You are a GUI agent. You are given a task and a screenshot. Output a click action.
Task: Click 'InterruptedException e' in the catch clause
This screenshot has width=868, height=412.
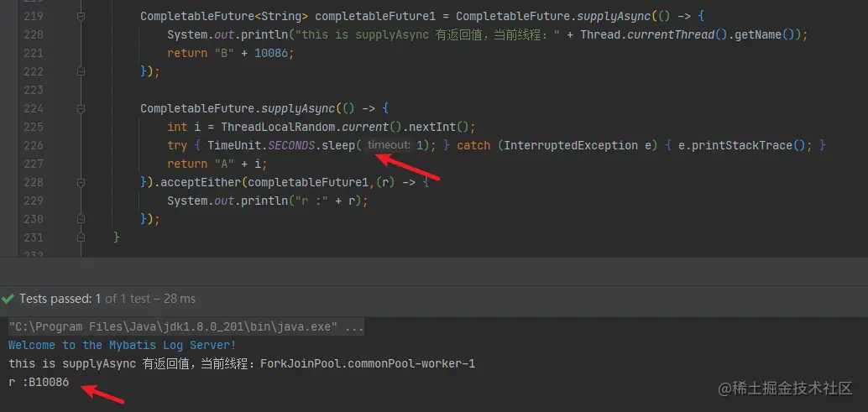coord(578,145)
